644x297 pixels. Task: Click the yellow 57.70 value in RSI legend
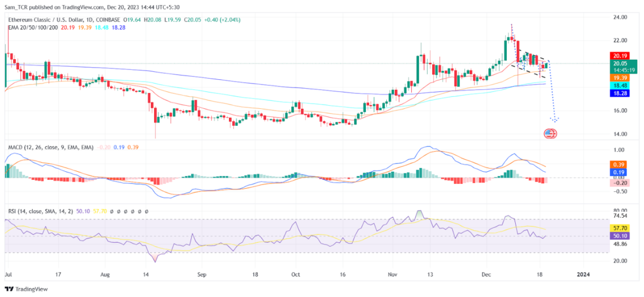click(99, 211)
